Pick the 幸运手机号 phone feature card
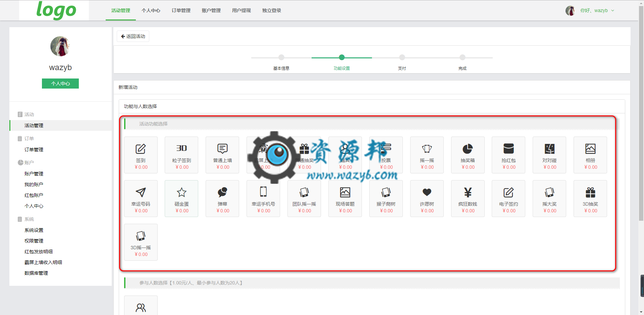This screenshot has width=644, height=315. tap(263, 199)
